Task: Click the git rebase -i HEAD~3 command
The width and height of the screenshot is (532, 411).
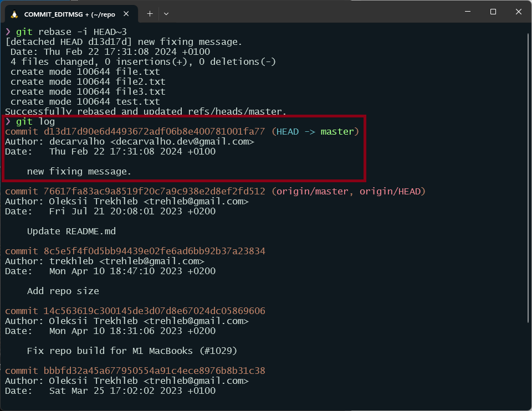Action: (x=71, y=32)
